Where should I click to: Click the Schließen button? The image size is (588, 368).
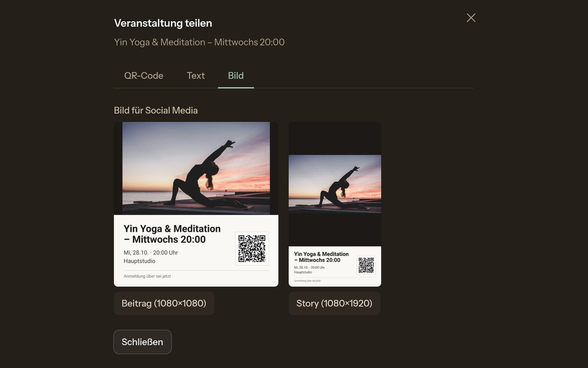(x=142, y=342)
